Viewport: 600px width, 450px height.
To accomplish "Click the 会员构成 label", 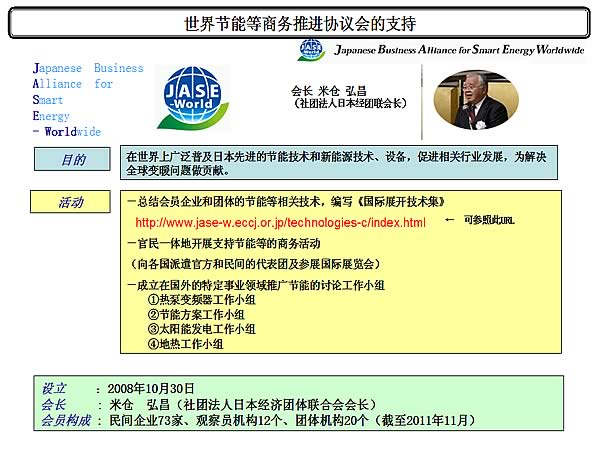I will tap(66, 420).
